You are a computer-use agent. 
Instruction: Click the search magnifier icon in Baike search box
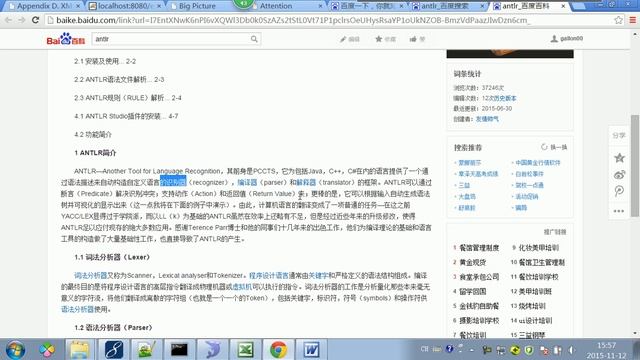[x=254, y=39]
